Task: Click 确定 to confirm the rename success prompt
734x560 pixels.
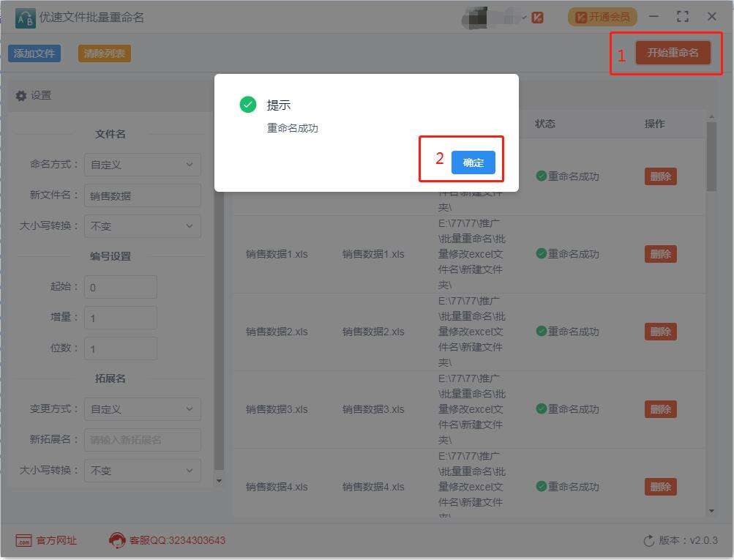Action: [473, 163]
